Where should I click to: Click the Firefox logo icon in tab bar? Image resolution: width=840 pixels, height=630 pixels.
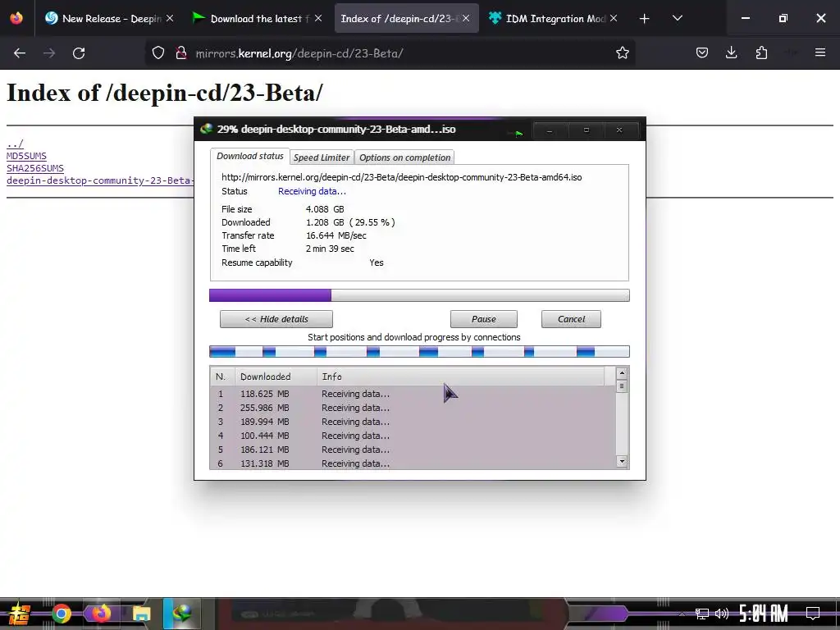[x=16, y=18]
